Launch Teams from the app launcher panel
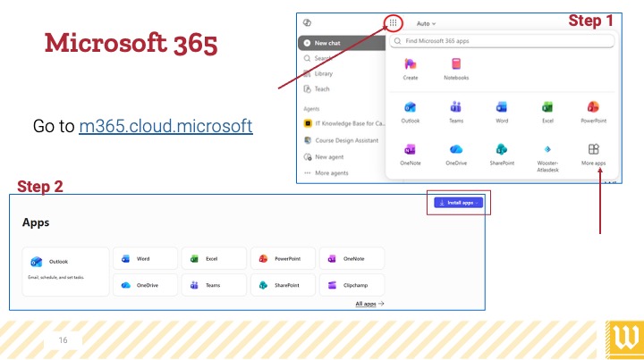 456,112
